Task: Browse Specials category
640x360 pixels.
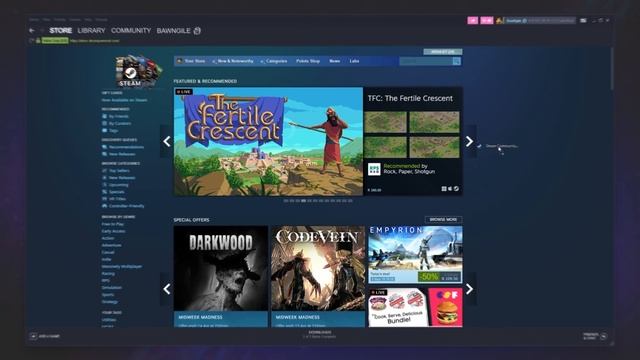Action: [117, 192]
